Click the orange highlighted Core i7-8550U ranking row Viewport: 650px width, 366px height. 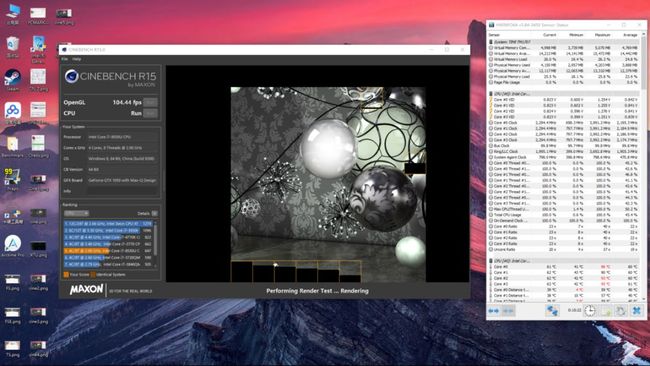[108, 251]
